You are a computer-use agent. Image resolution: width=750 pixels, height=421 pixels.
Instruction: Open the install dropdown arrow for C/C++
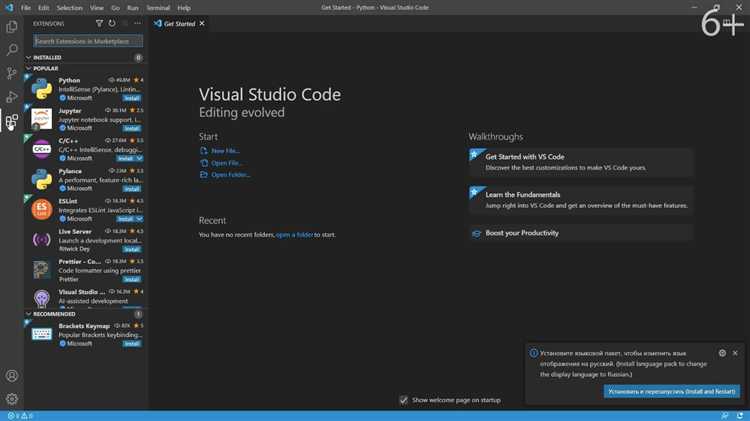(x=141, y=158)
